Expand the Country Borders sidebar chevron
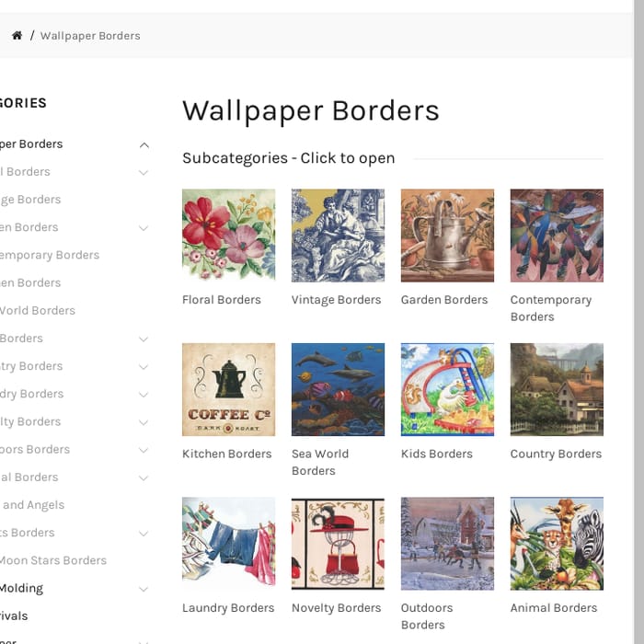This screenshot has height=644, width=644. (x=144, y=367)
